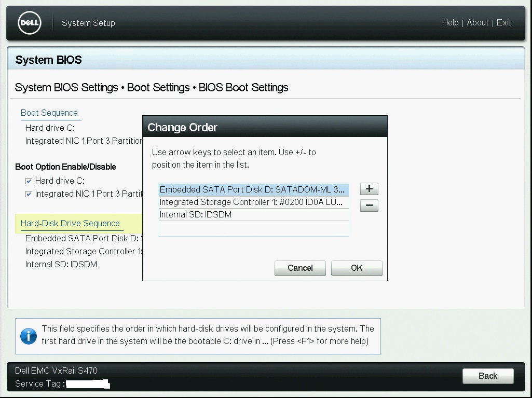
Task: Disable the Integrated NIC 1 Port 3 checkbox
Action: (x=28, y=194)
